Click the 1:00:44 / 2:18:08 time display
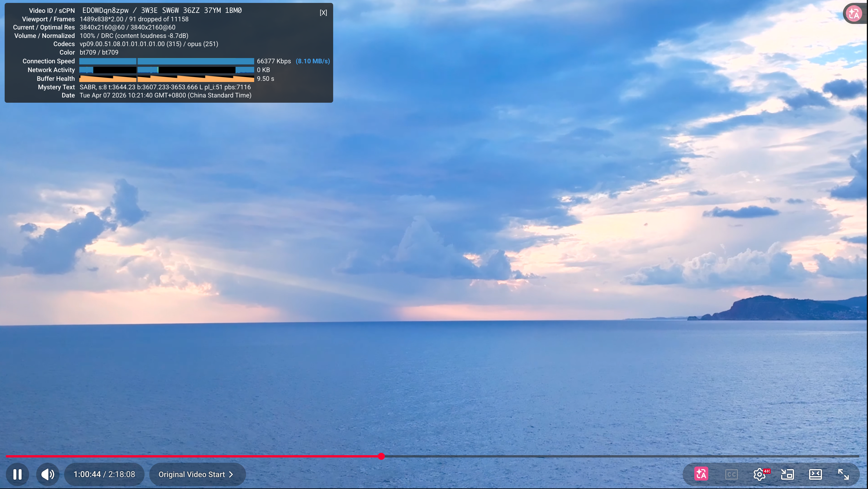Viewport: 868px width, 489px height. point(104,474)
